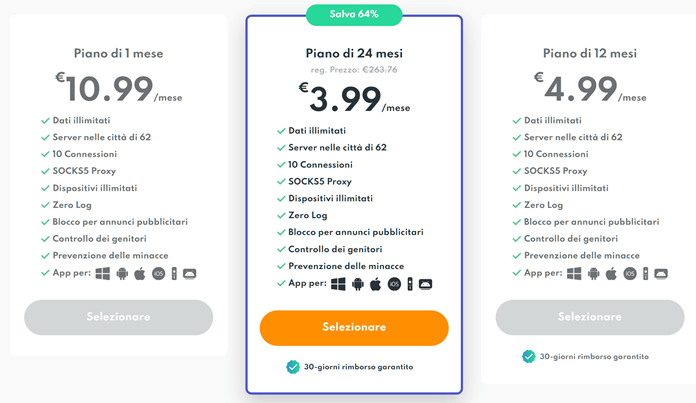Click the Windows icon in the 24-month plan
Screen dimensions: 696x403
tap(337, 284)
